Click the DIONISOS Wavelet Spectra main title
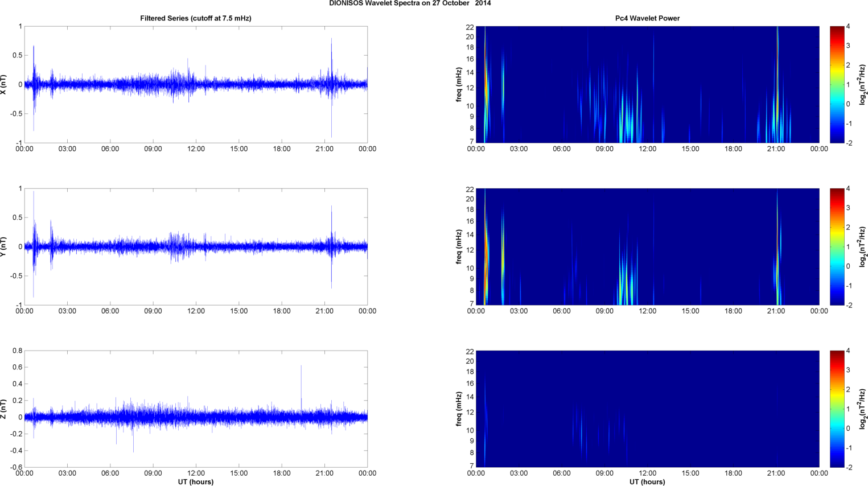 pos(410,3)
